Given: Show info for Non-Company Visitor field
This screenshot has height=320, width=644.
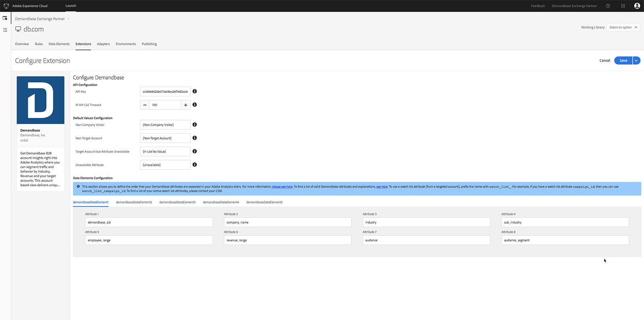Looking at the screenshot, I should tap(194, 125).
